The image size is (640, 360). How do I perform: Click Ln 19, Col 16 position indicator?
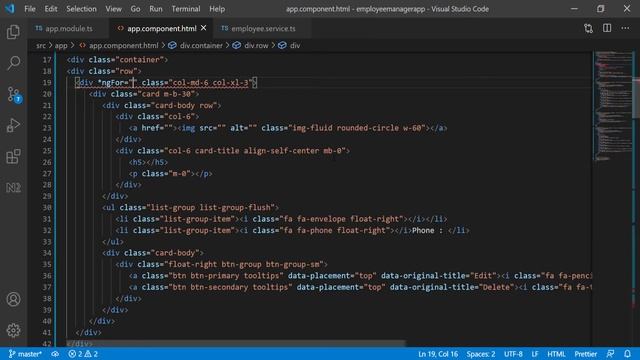click(438, 354)
